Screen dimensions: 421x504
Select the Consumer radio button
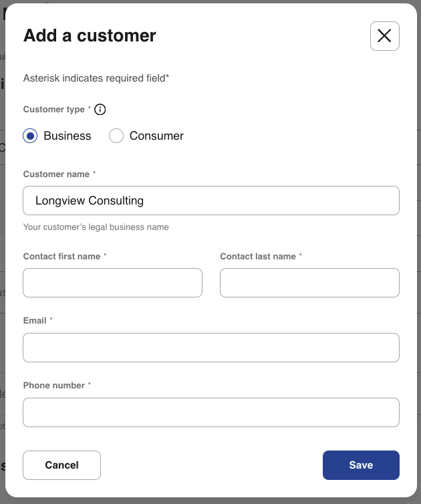(116, 136)
